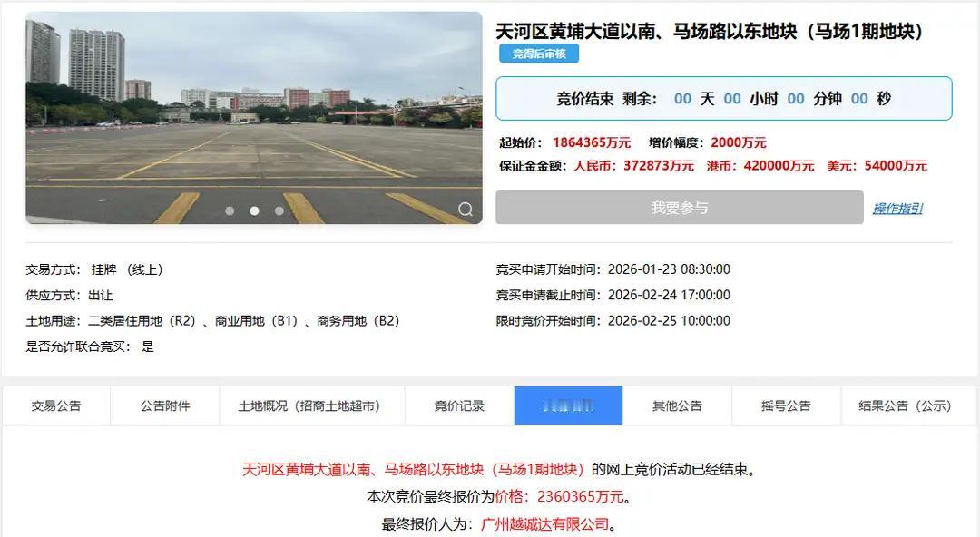The height and width of the screenshot is (537, 980).
Task: Click application start time 2026-01-23 08:30:00
Action: 669,269
